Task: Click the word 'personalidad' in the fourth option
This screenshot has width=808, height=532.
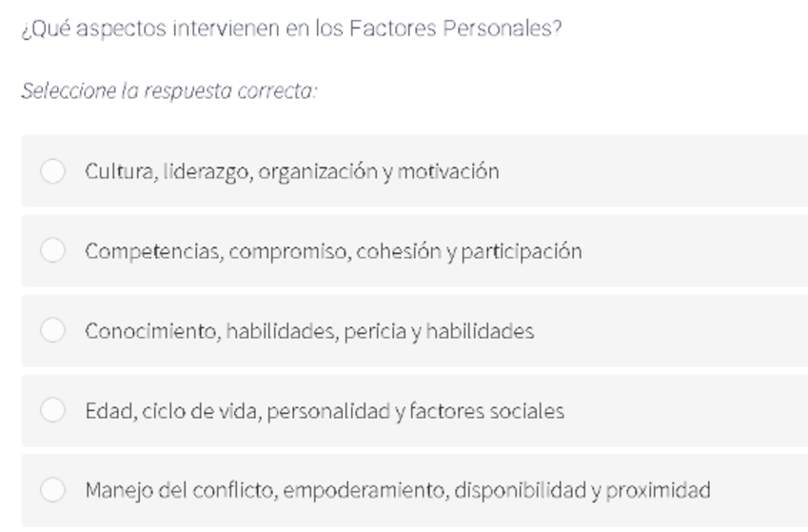Action: [328, 411]
